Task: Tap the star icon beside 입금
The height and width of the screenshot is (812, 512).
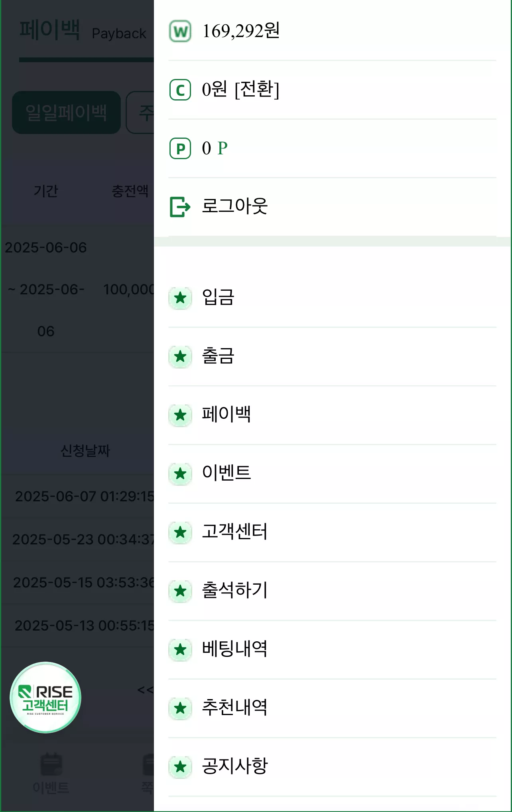Action: pos(180,298)
